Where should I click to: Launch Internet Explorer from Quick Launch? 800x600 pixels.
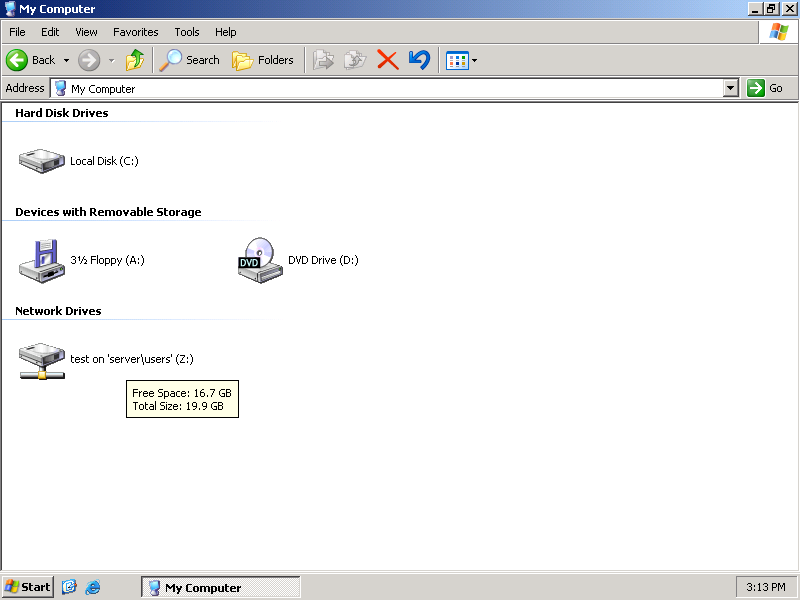[92, 587]
